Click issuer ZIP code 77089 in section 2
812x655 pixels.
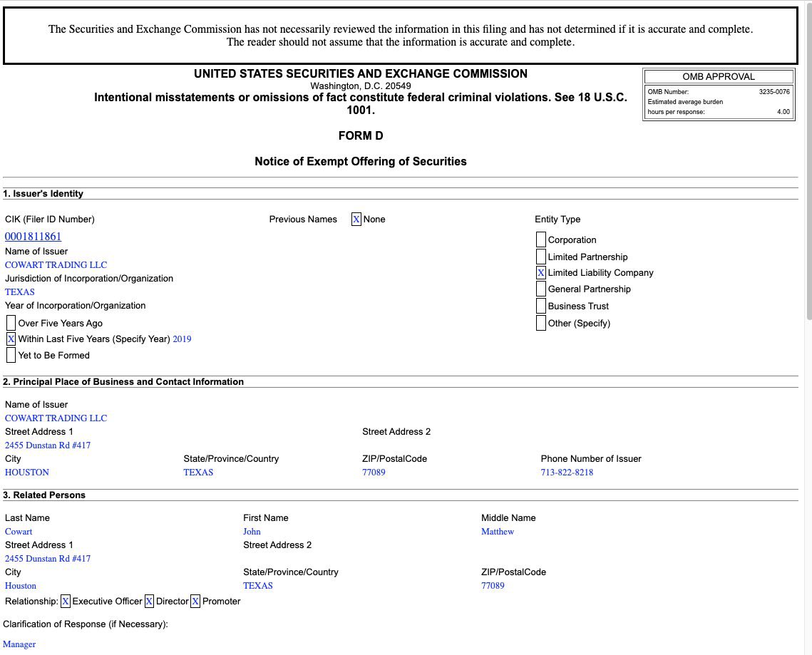click(374, 473)
